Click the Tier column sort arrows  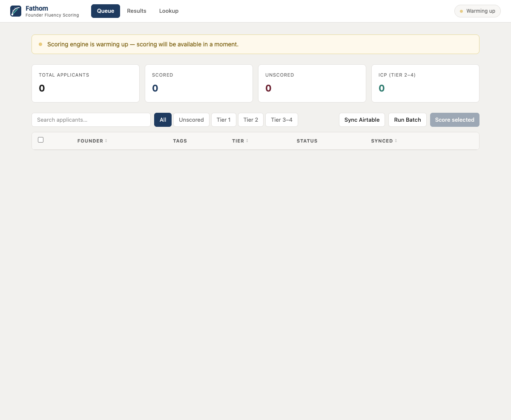(x=247, y=141)
